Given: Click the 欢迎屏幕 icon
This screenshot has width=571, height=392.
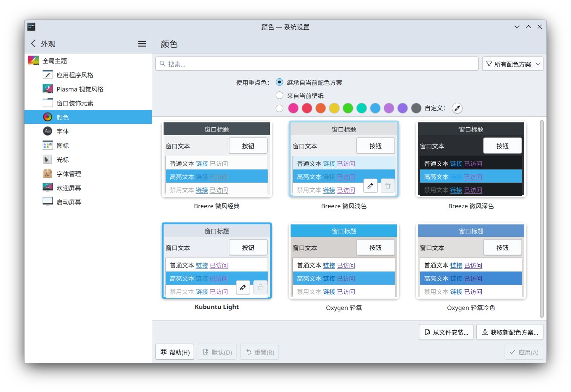Looking at the screenshot, I should pyautogui.click(x=47, y=188).
